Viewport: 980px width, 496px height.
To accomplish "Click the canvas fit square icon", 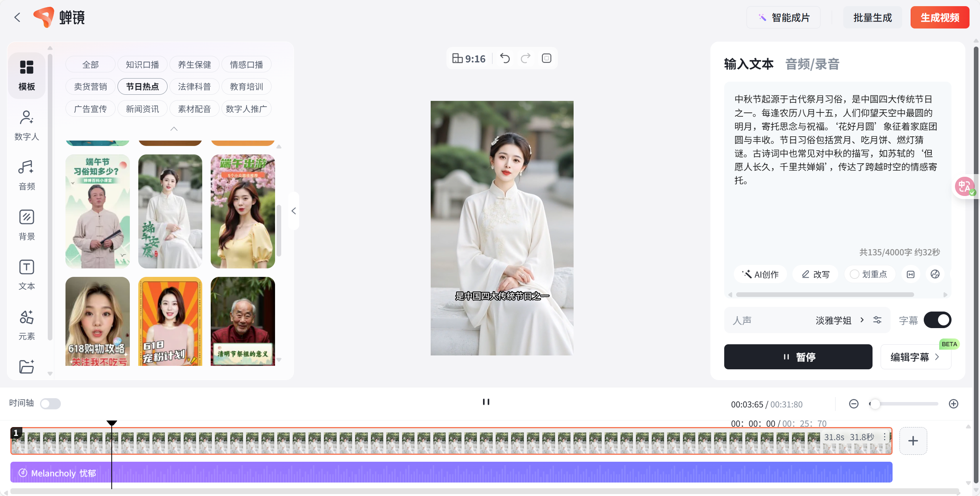I will (547, 58).
